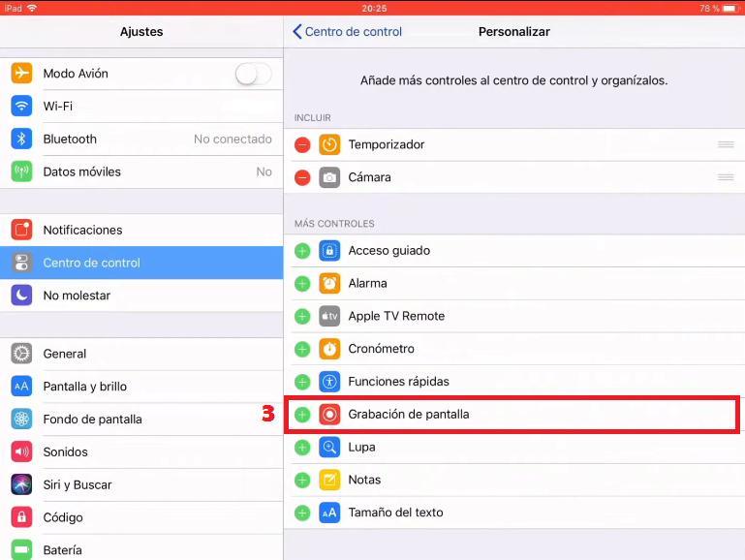Remove Cámara with red minus button
745x560 pixels.
pos(302,177)
